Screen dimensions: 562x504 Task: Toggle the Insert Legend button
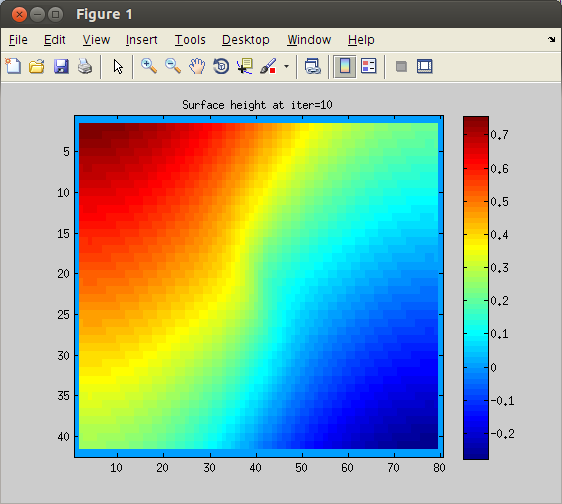(369, 66)
